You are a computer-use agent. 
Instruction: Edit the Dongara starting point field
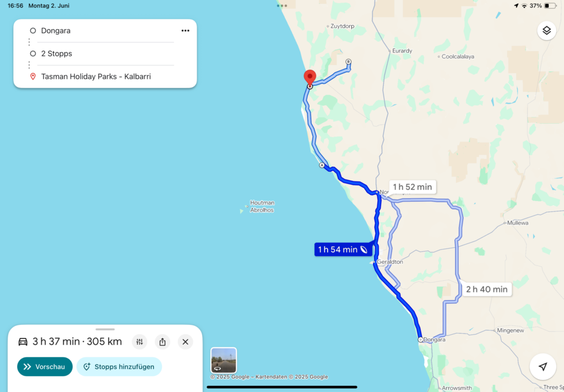pos(56,31)
